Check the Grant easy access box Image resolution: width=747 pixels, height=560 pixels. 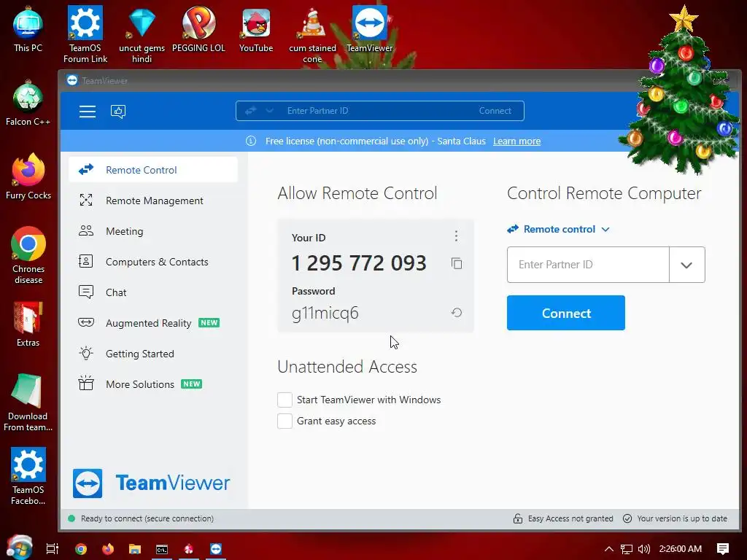(285, 421)
